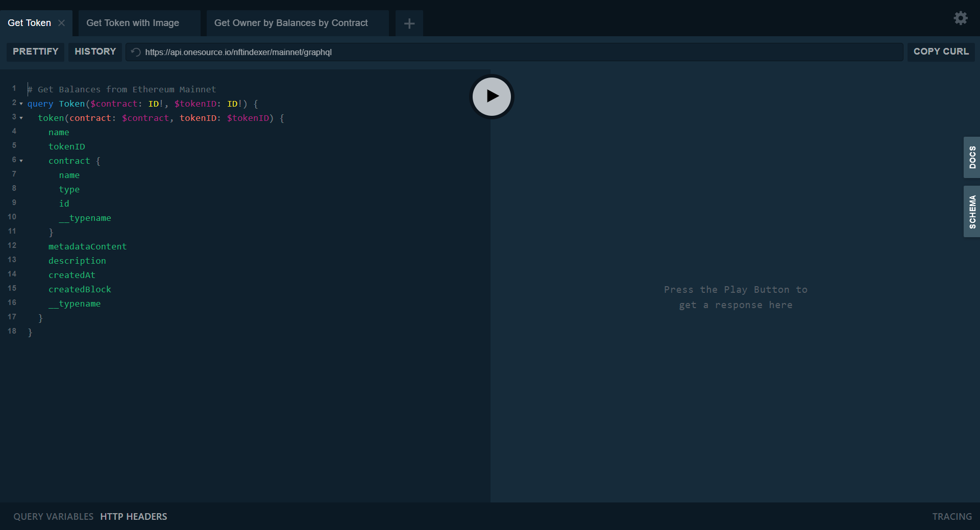The width and height of the screenshot is (980, 530).
Task: Click the '__typename' field on line 10
Action: [x=85, y=218]
